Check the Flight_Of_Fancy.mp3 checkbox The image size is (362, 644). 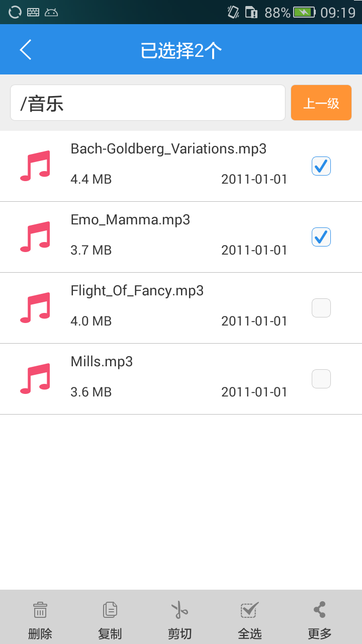pyautogui.click(x=321, y=308)
